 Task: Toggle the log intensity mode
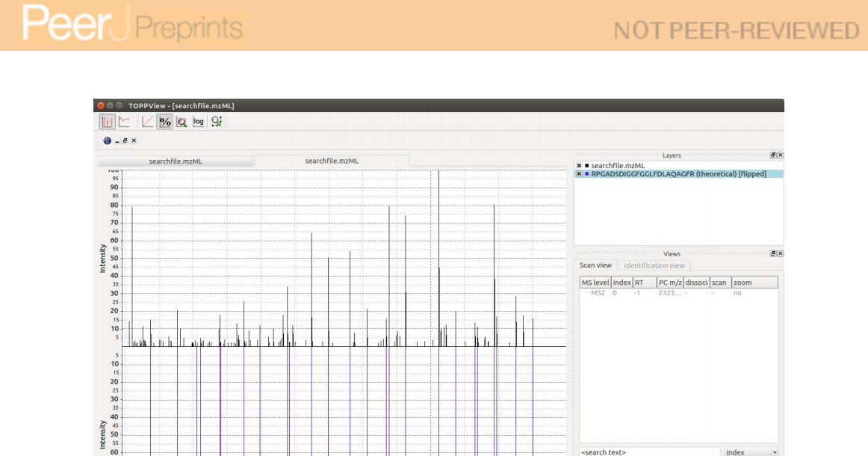[199, 121]
